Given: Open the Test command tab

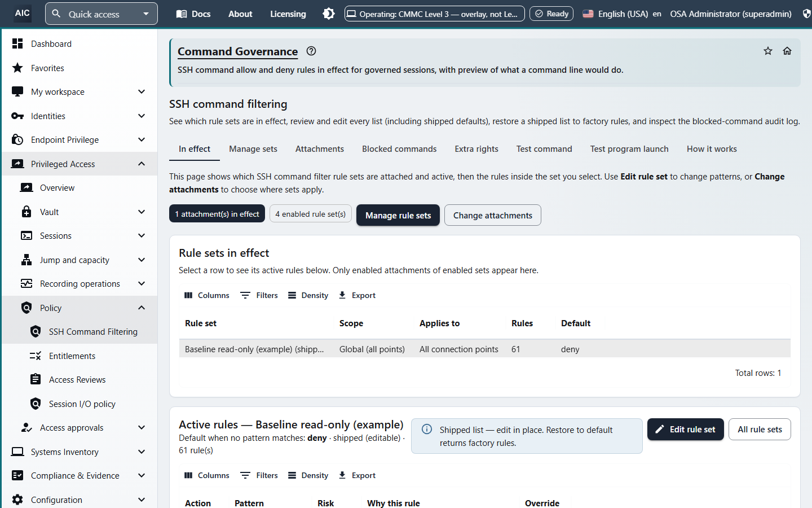Looking at the screenshot, I should tap(544, 149).
